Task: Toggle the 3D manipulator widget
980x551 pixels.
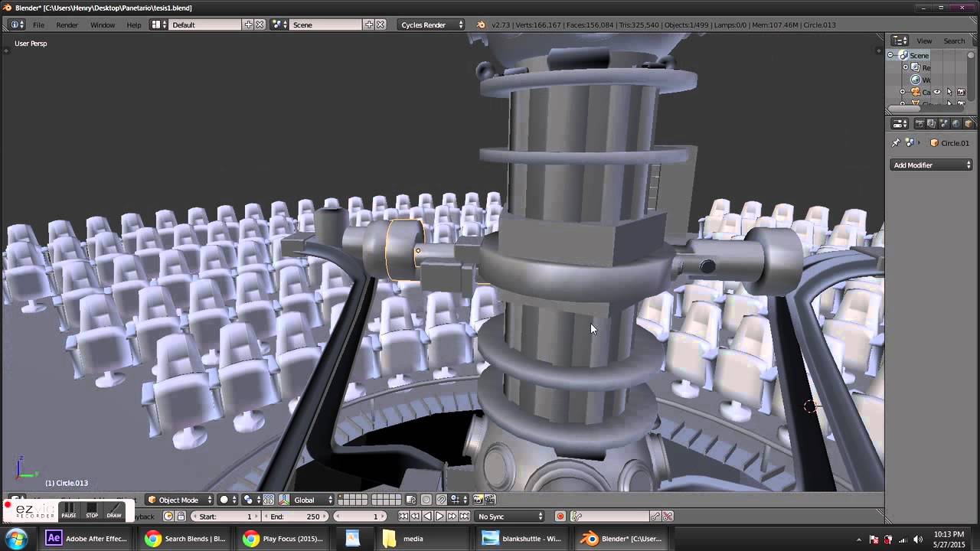Action: point(269,500)
